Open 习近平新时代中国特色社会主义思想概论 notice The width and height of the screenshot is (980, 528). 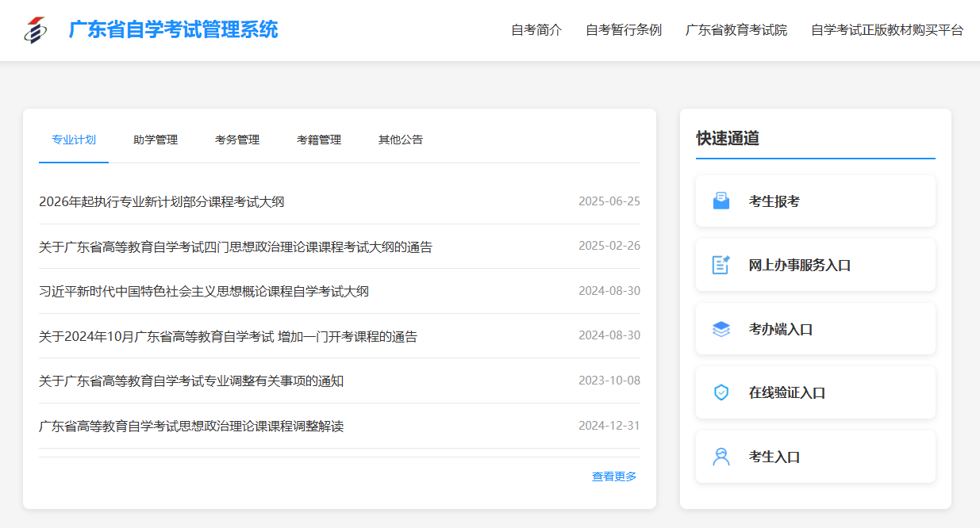[204, 292]
